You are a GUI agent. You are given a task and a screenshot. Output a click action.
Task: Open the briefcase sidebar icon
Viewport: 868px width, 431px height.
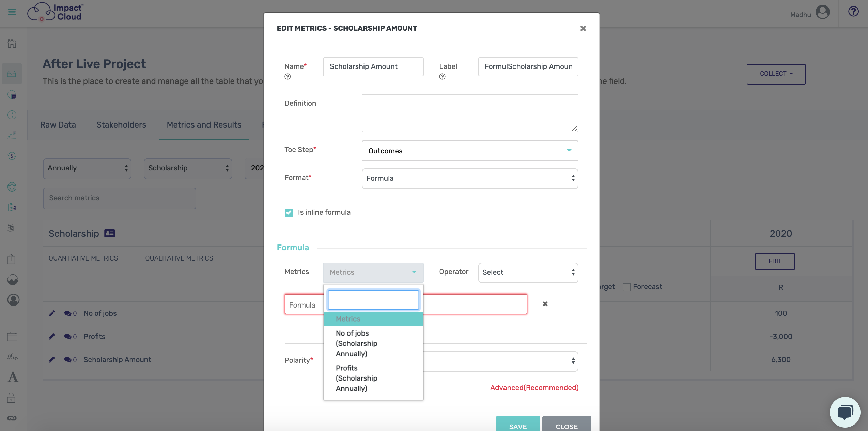point(12,336)
